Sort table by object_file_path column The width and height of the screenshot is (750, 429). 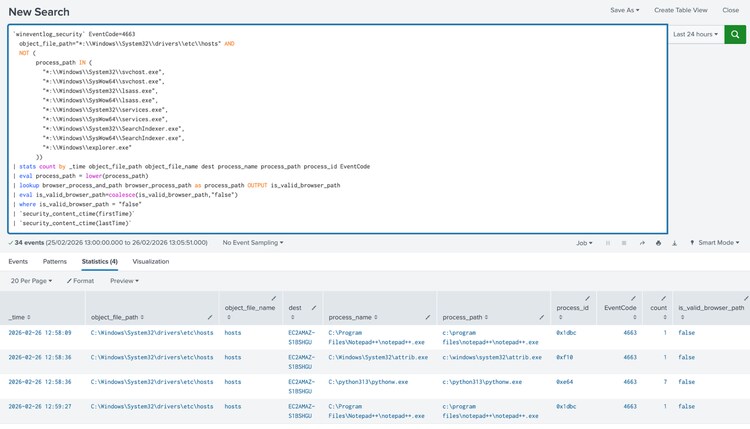[x=118, y=317]
